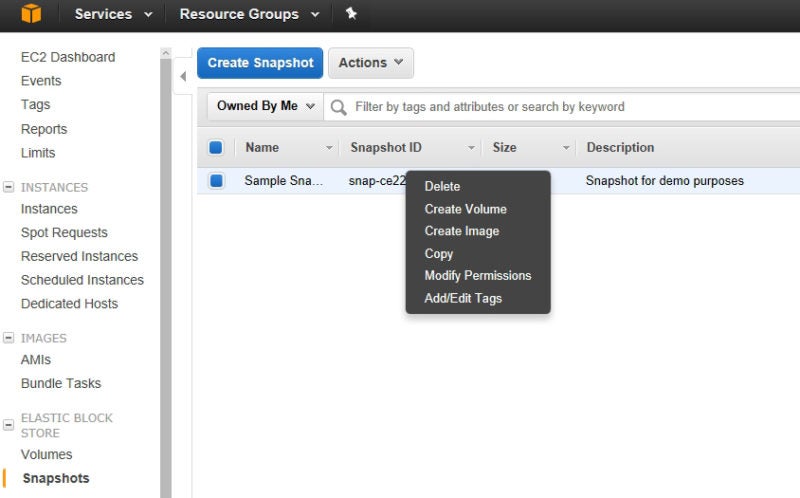
Task: Collapse Elastic Block Store section icon
Action: coord(9,425)
